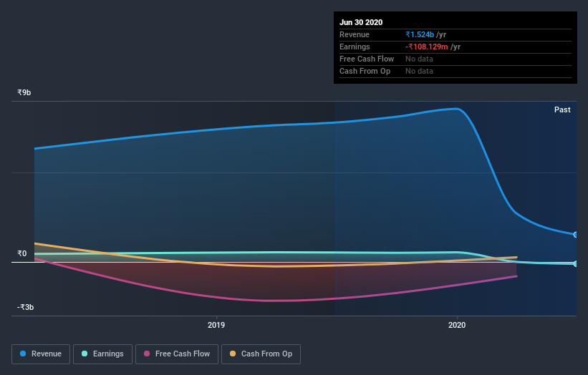This screenshot has height=375, width=588.
Task: Click the -₹108.129m earnings value
Action: (426, 47)
